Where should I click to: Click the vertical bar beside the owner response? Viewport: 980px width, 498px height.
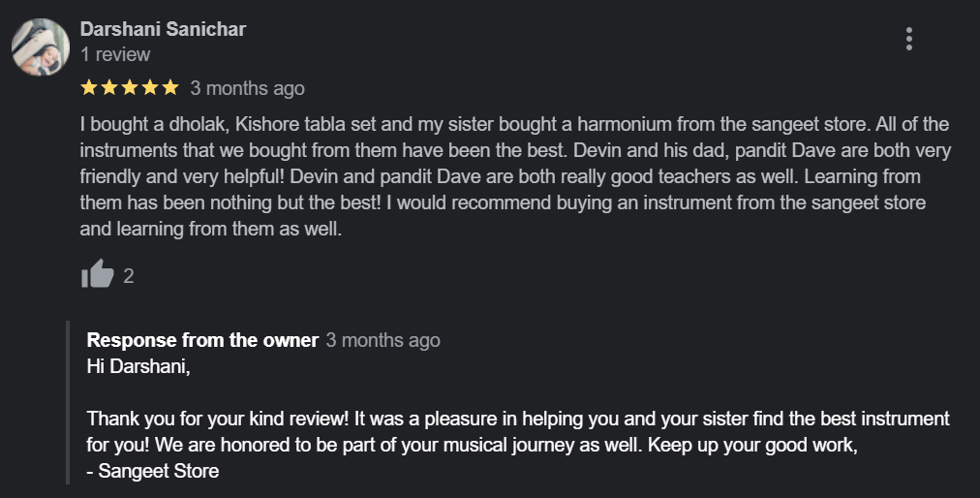(x=68, y=401)
